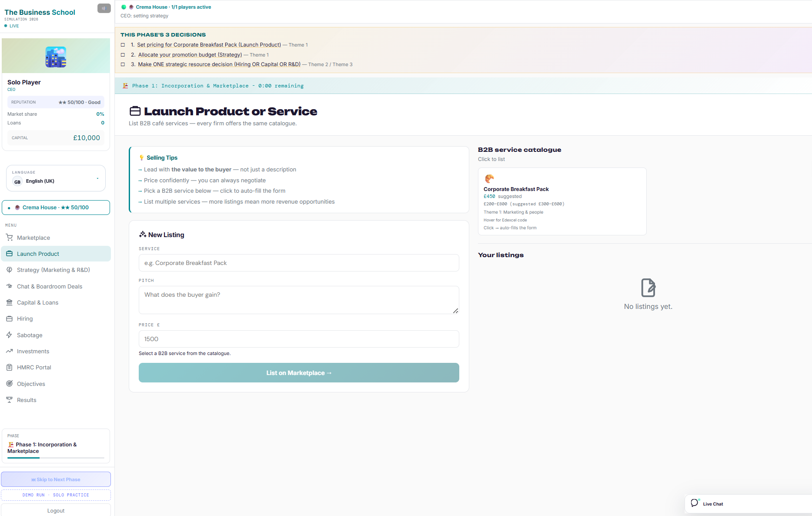This screenshot has width=812, height=516.
Task: Click the croissant icon on Breakfast Pack card
Action: pyautogui.click(x=489, y=178)
